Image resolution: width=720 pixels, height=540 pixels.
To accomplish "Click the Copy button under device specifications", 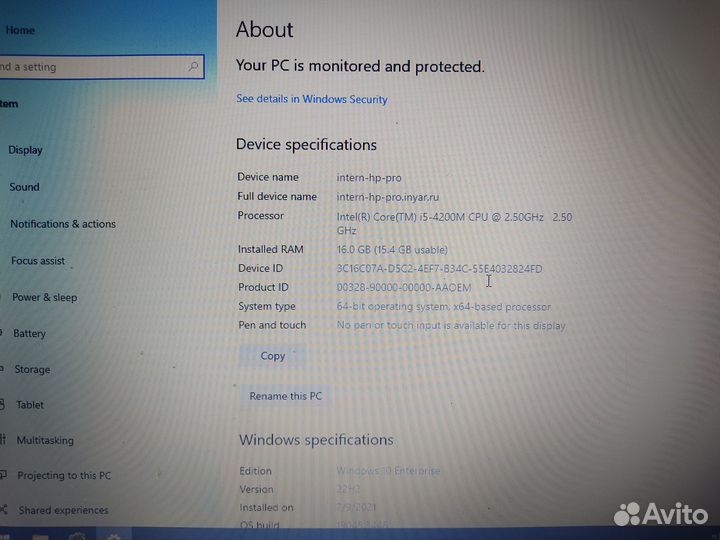I will point(273,356).
